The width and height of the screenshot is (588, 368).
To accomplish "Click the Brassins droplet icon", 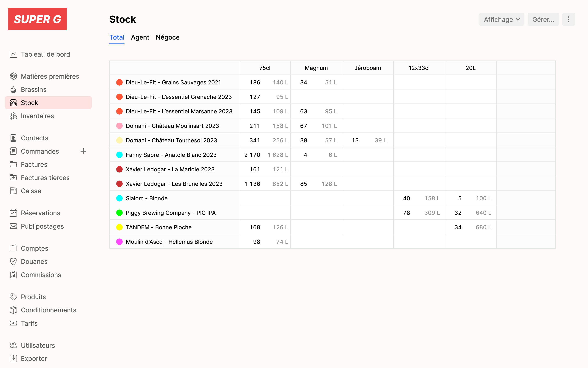I will pyautogui.click(x=13, y=89).
